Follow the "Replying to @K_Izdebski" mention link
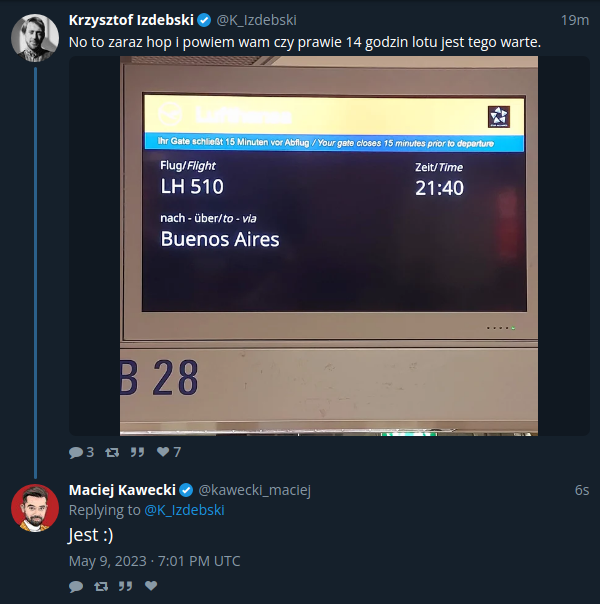Image resolution: width=600 pixels, height=604 pixels. pyautogui.click(x=184, y=510)
